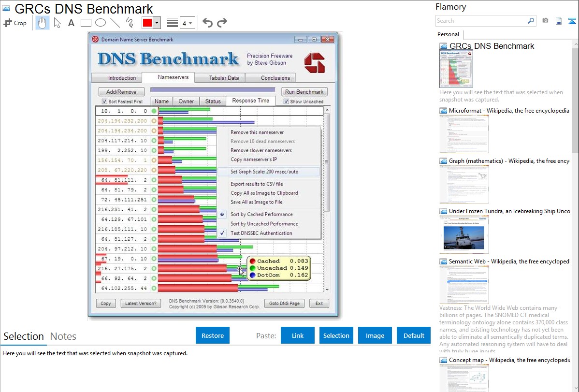The width and height of the screenshot is (579, 392).
Task: Switch to the Notes tab
Action: (x=63, y=336)
